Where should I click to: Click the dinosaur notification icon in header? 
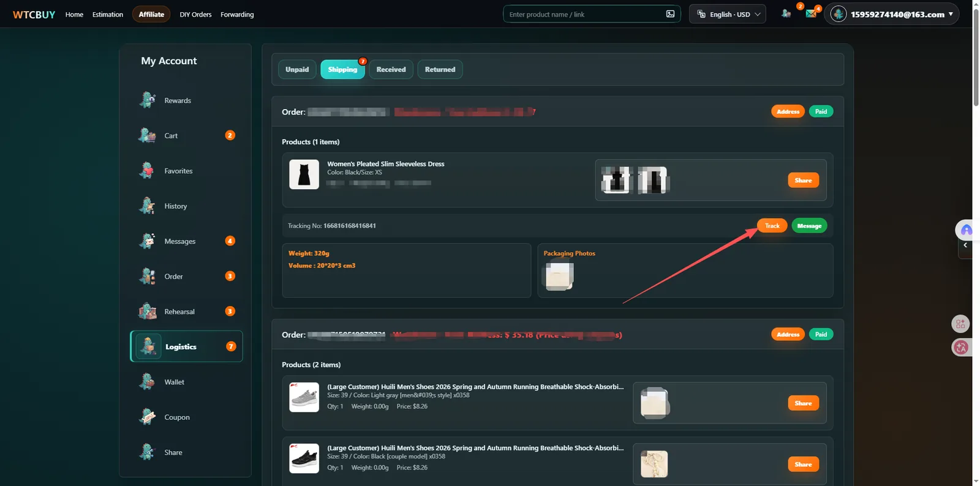coord(786,13)
